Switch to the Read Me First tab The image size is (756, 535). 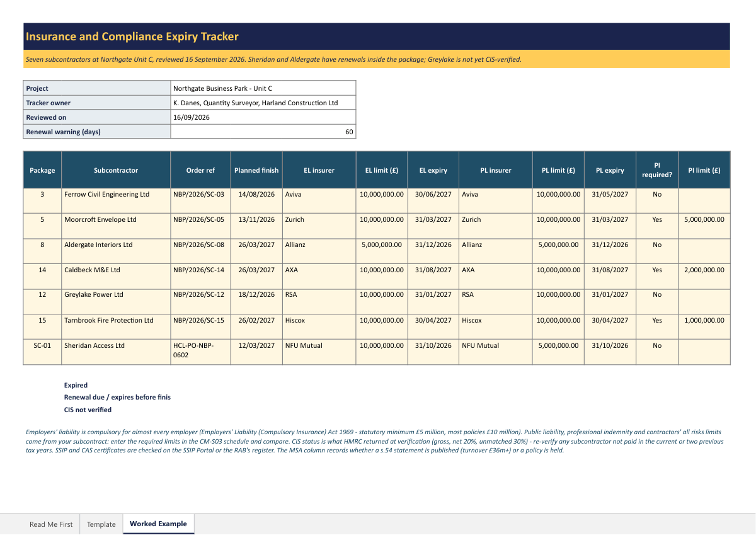(51, 524)
